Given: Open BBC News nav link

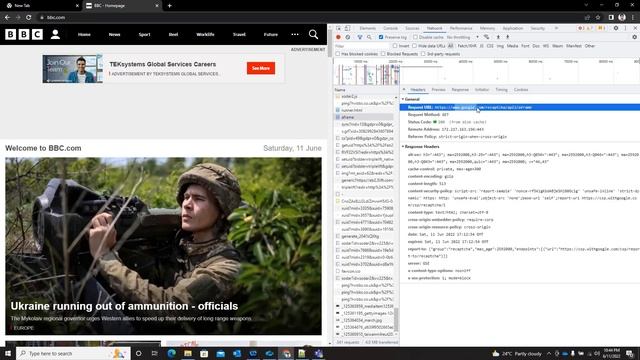Looking at the screenshot, I should (114, 34).
